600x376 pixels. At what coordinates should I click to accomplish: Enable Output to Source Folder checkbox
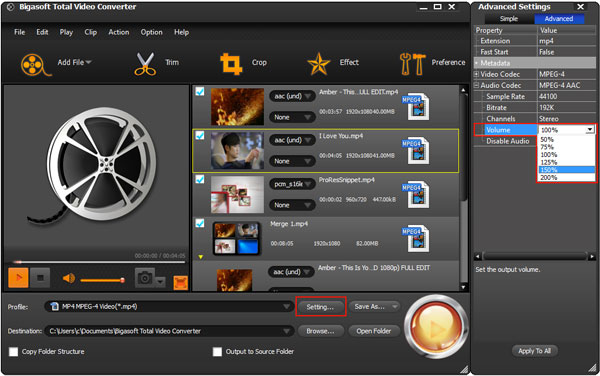[x=217, y=352]
